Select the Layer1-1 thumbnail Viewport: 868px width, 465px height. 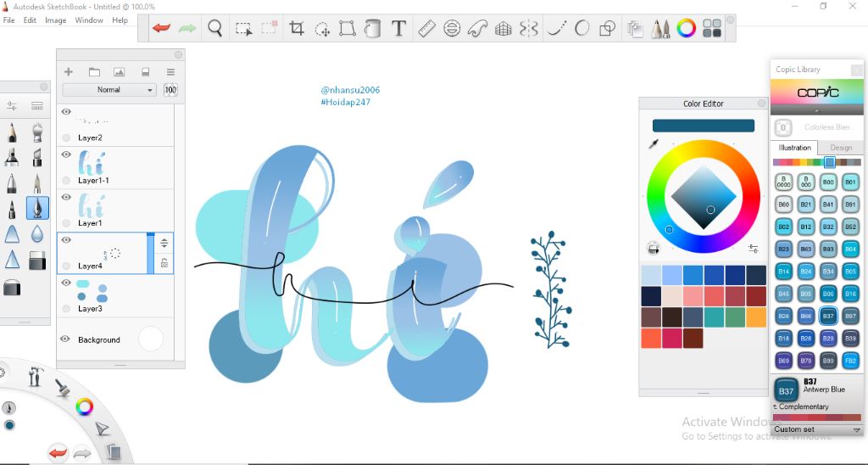(92, 162)
